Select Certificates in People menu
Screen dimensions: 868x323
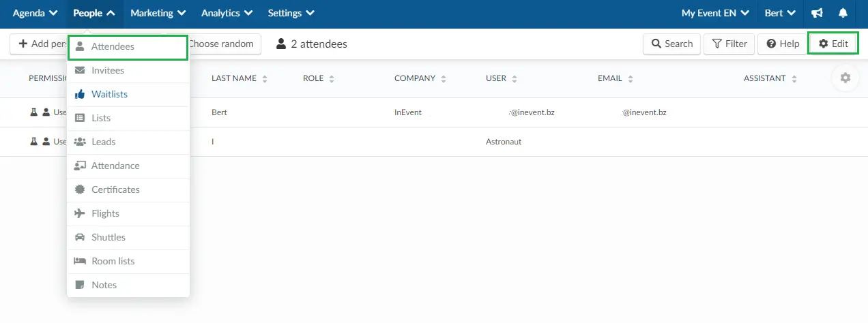pyautogui.click(x=128, y=190)
